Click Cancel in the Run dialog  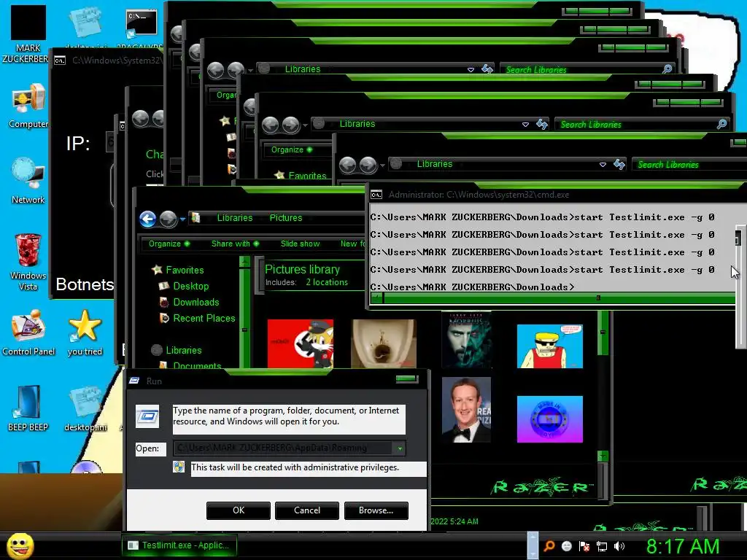coord(307,510)
